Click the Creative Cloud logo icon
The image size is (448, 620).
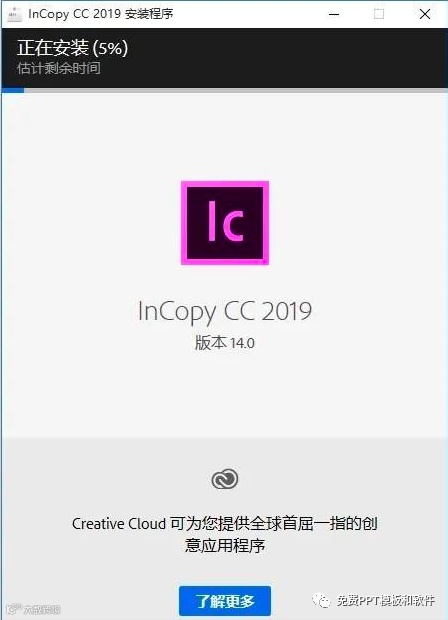coord(225,479)
